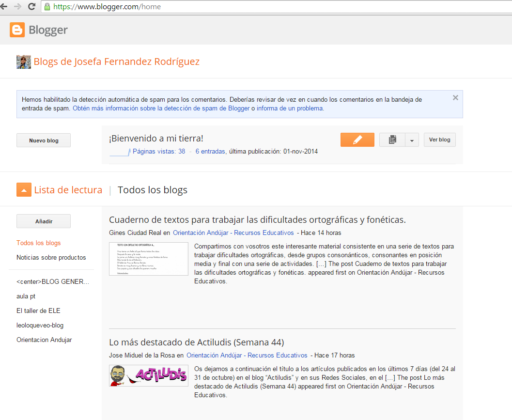Click the orange Blogger logo icon
Screen dimensions: 512x420
coord(17,30)
